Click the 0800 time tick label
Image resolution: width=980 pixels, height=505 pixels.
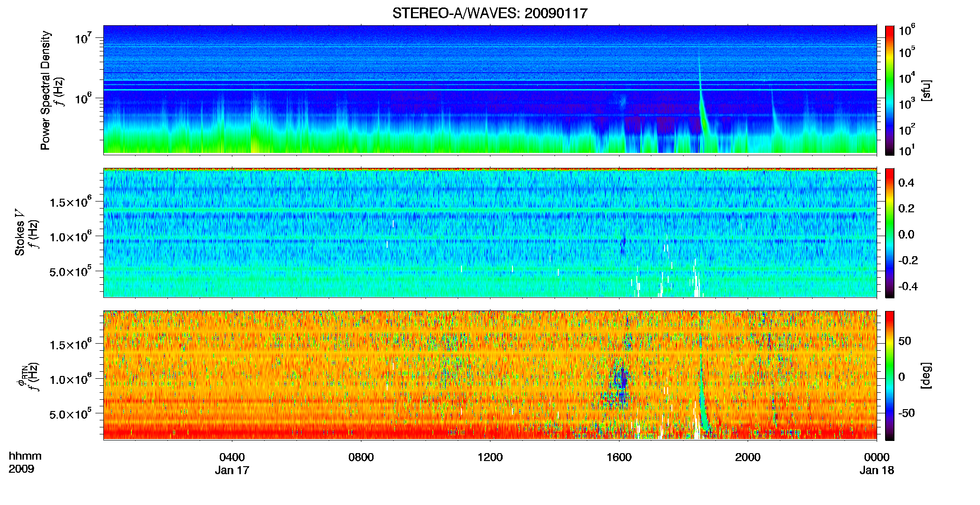tap(361, 457)
